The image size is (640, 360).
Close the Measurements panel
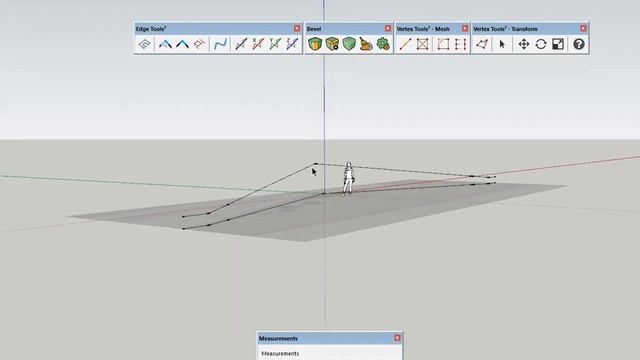point(398,338)
